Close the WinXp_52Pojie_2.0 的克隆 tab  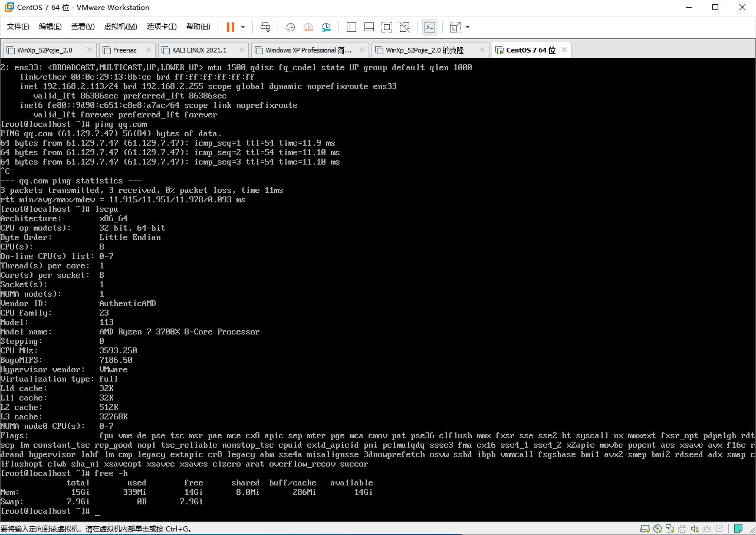click(481, 50)
